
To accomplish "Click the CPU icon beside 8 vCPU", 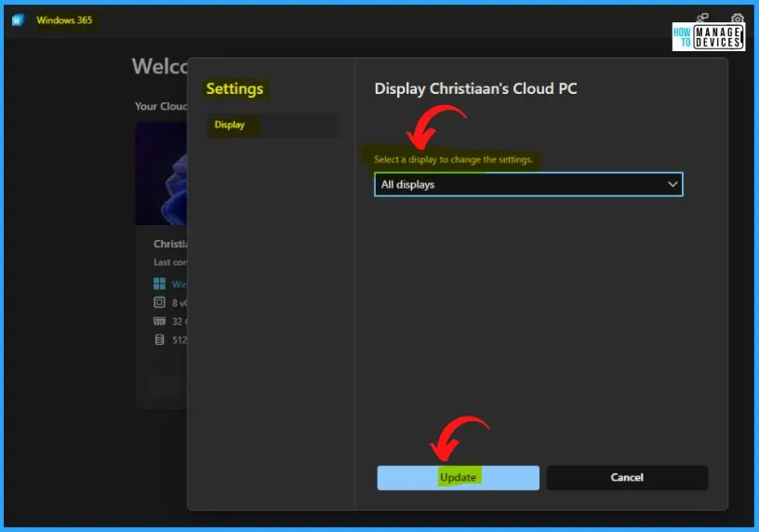I will [x=159, y=302].
